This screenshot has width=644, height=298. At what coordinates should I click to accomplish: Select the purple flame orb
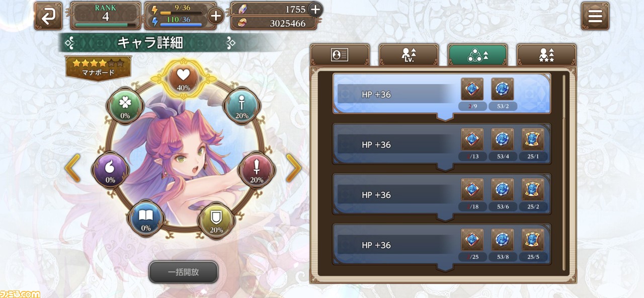point(110,170)
